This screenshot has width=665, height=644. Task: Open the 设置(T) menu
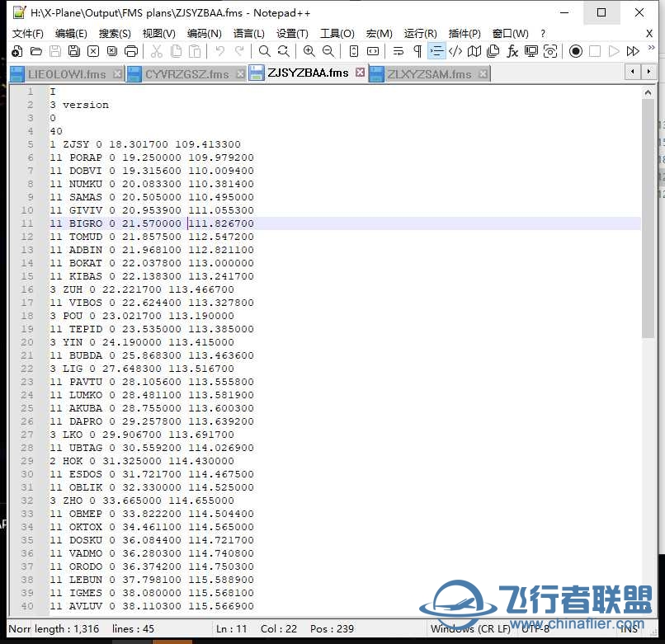(x=292, y=34)
